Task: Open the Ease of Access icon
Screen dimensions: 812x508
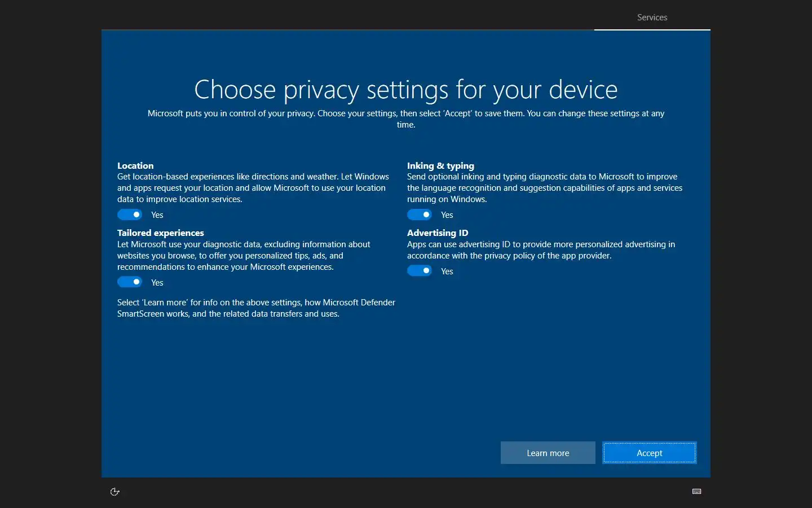Action: 115,492
